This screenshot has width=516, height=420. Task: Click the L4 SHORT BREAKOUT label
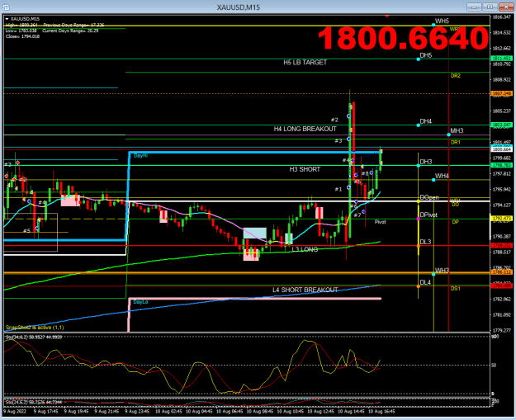305,290
